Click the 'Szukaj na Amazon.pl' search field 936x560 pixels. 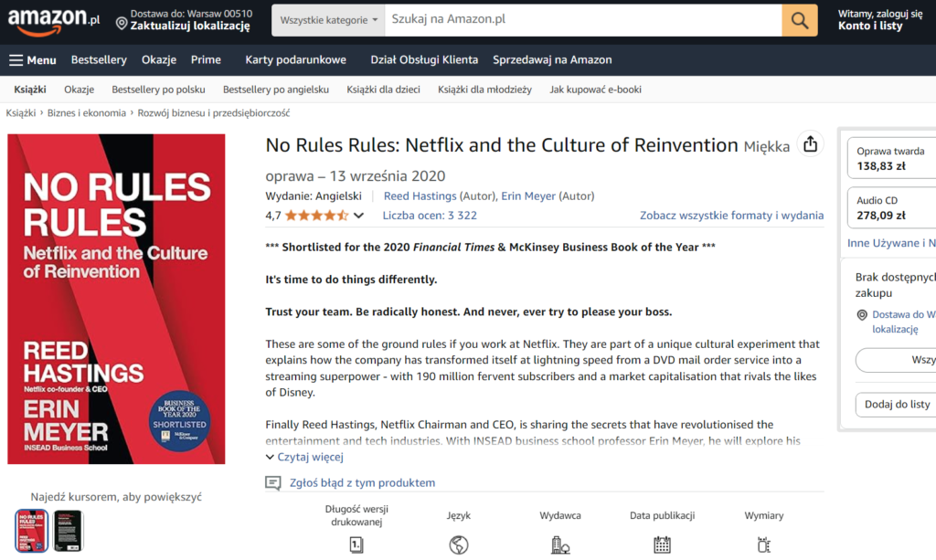pyautogui.click(x=582, y=20)
